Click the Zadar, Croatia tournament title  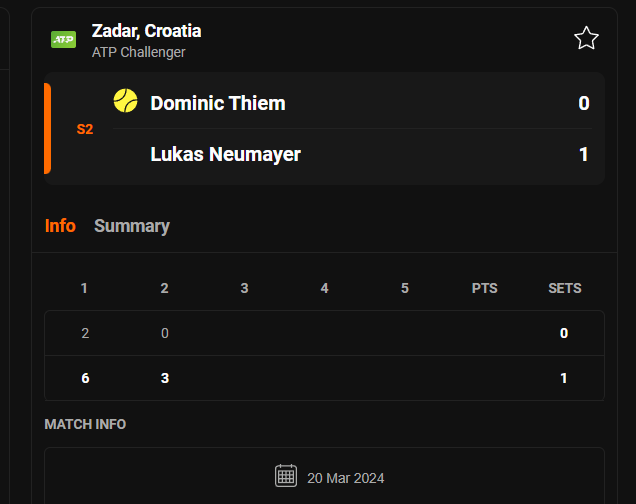pyautogui.click(x=146, y=31)
